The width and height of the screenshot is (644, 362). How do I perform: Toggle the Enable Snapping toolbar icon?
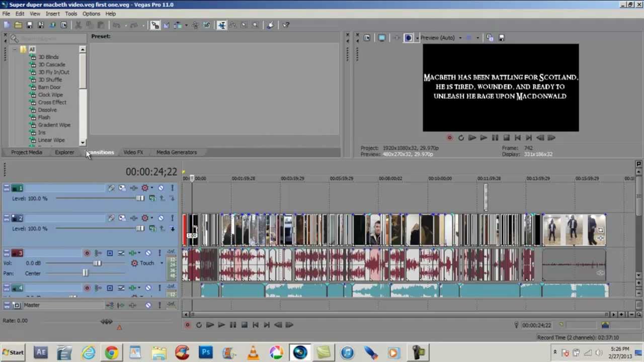tap(155, 25)
